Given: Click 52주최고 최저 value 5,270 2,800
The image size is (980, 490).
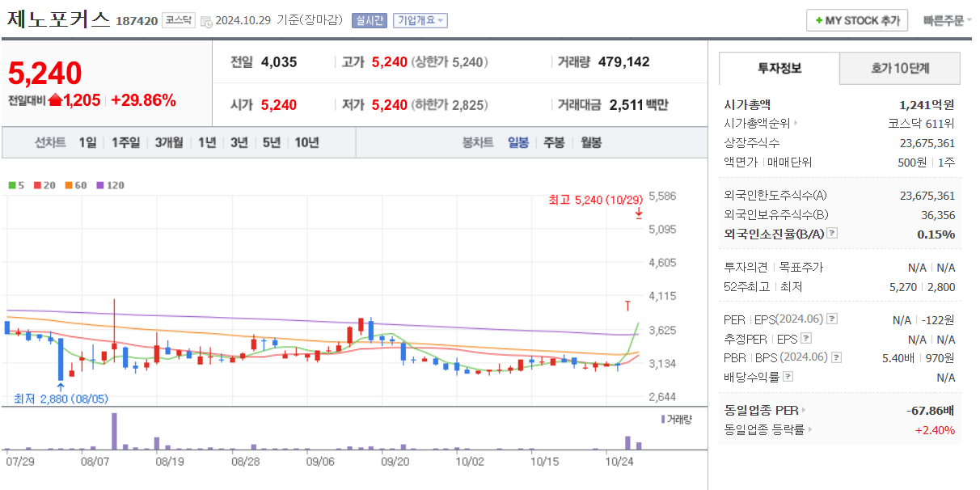Looking at the screenshot, I should click(923, 286).
